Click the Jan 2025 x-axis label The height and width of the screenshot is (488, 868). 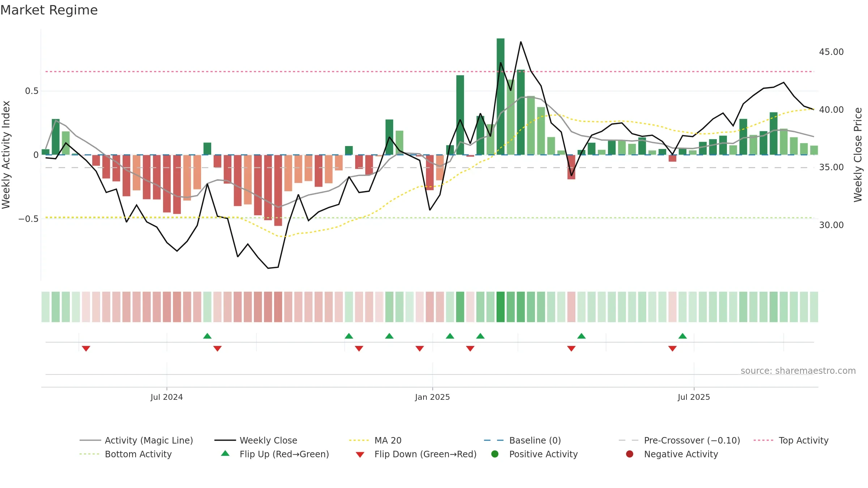433,397
